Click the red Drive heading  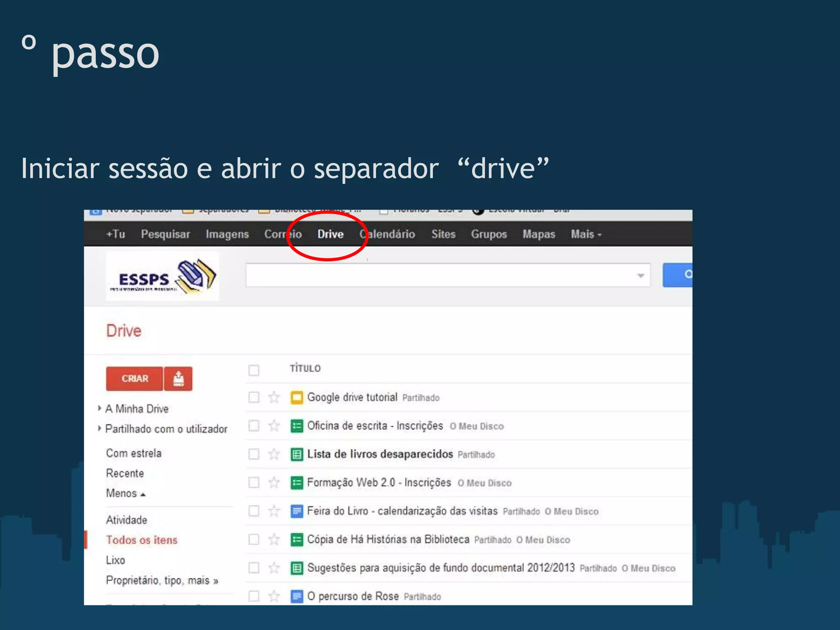(x=123, y=331)
